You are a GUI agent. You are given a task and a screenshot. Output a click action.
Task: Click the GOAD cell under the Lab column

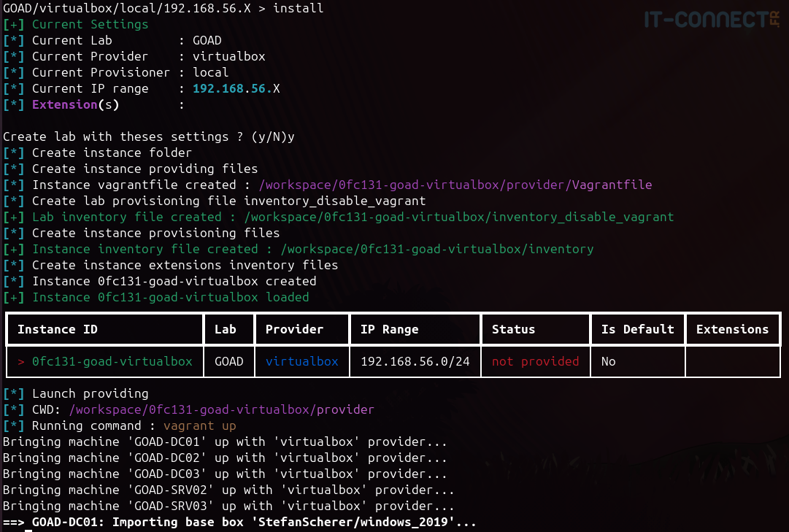point(228,361)
